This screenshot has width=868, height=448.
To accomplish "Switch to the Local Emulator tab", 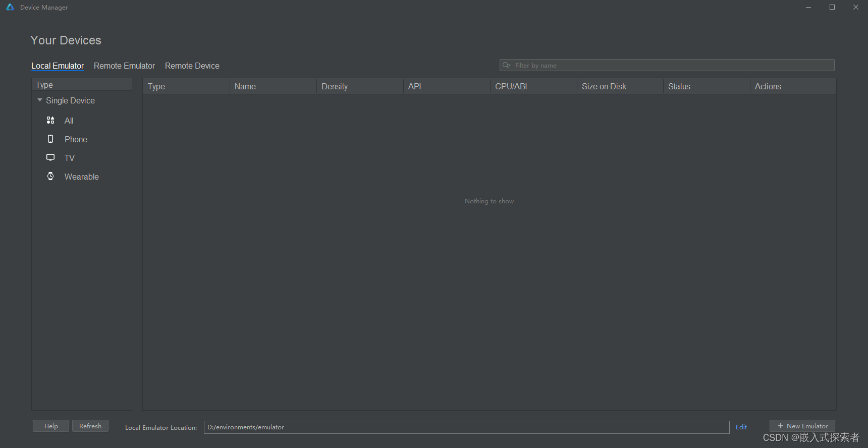I will 58,66.
